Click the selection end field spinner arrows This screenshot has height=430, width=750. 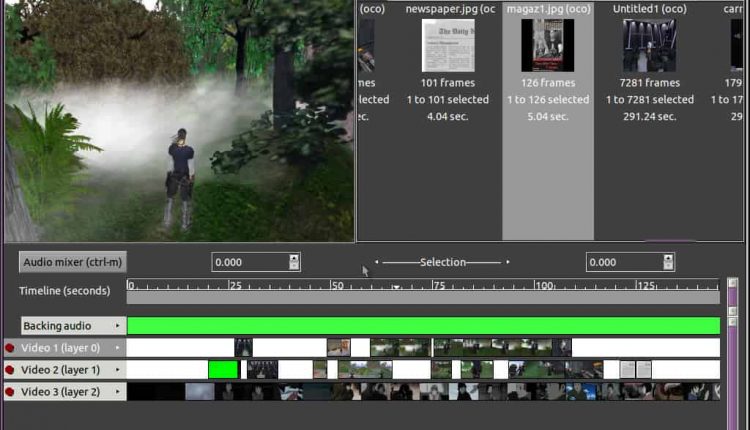[x=669, y=262]
